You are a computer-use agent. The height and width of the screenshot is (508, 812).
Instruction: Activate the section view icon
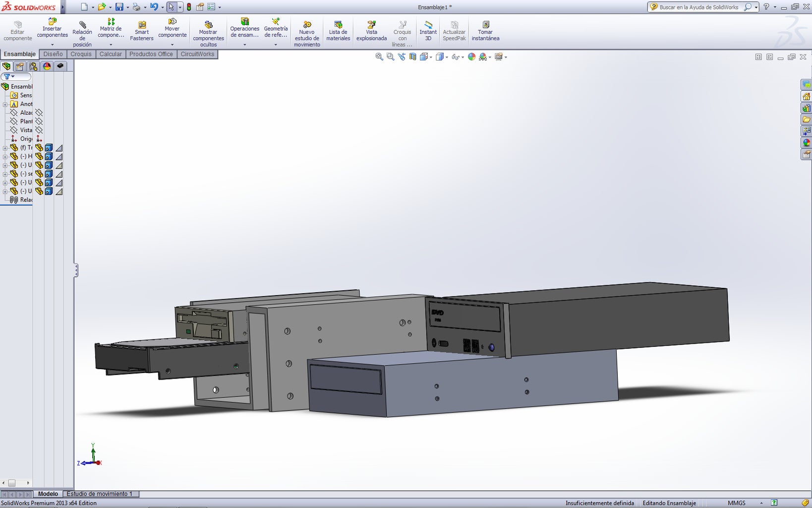click(x=412, y=57)
